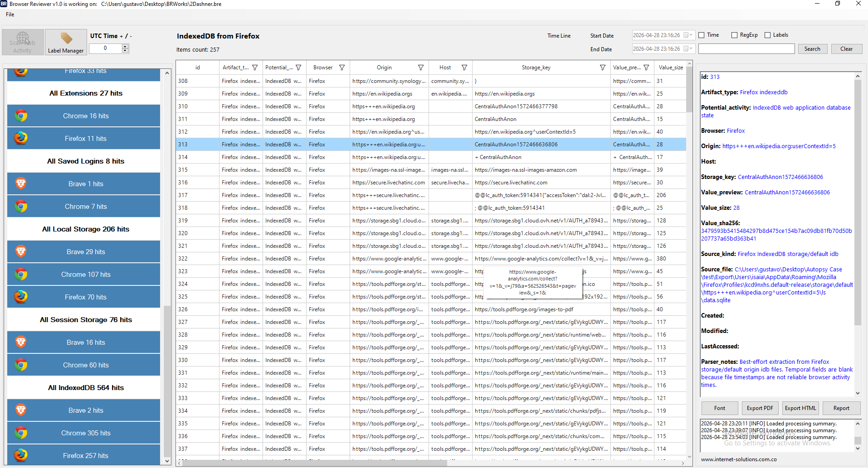The height and width of the screenshot is (468, 868).
Task: Select the All Saved Logins 8 hits heading
Action: click(86, 161)
